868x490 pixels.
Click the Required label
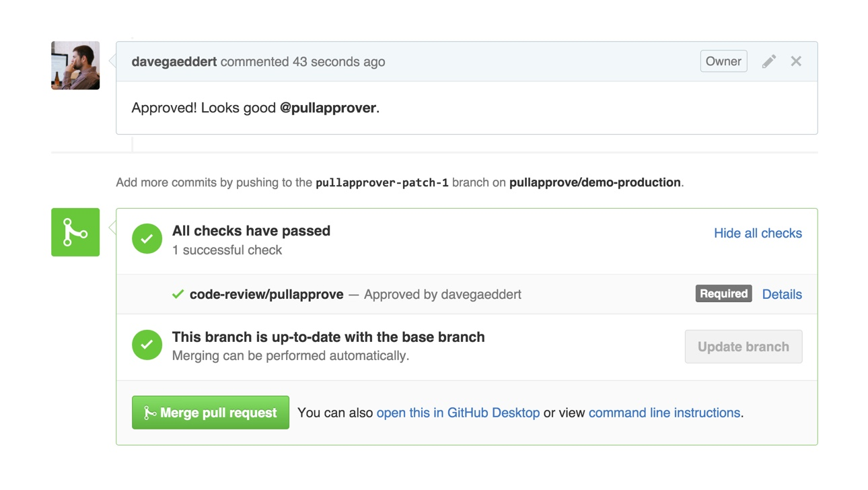[x=723, y=293]
